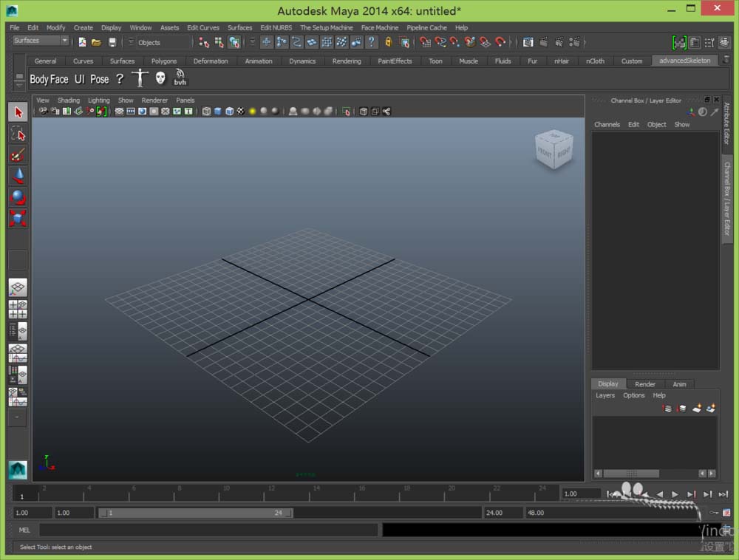
Task: Click the time range slider bar
Action: [x=196, y=513]
